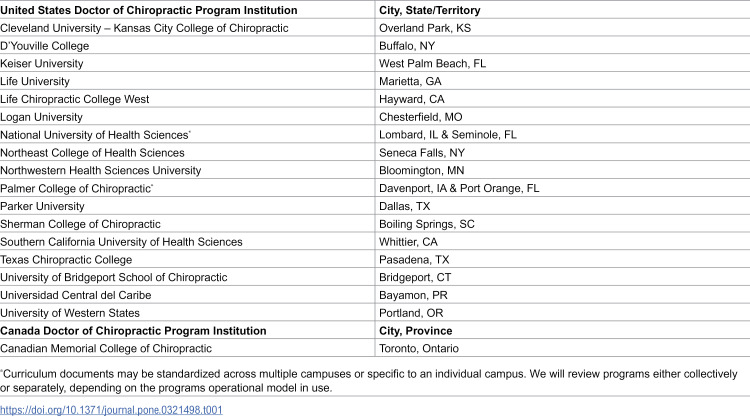Image resolution: width=750 pixels, height=417 pixels.
Task: Click Northeast College of Health Sciences
Action: click(92, 153)
